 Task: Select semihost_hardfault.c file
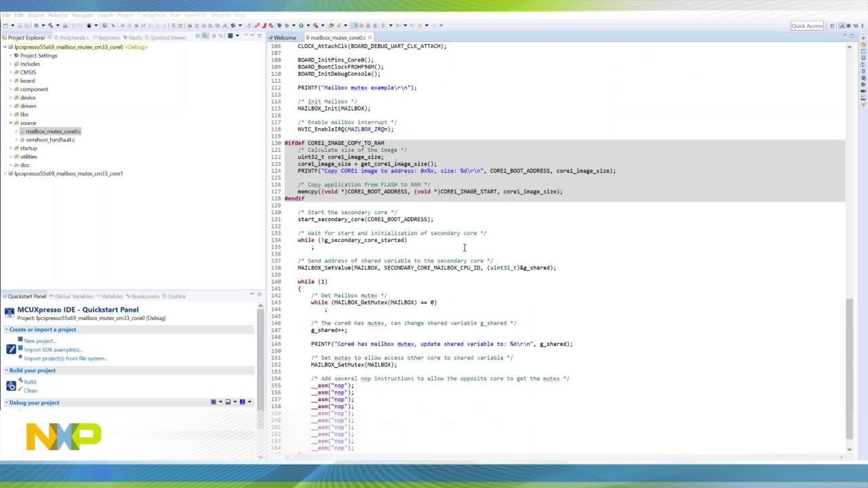coord(50,140)
